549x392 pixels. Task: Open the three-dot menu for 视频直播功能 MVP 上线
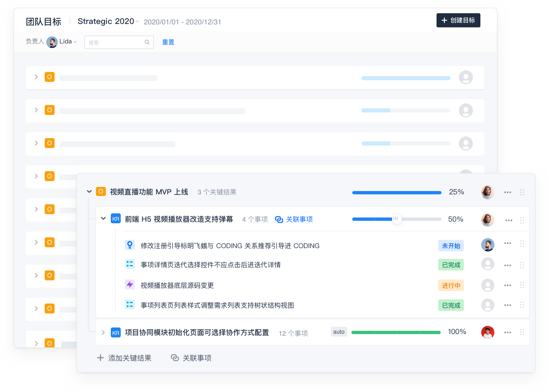tap(508, 192)
